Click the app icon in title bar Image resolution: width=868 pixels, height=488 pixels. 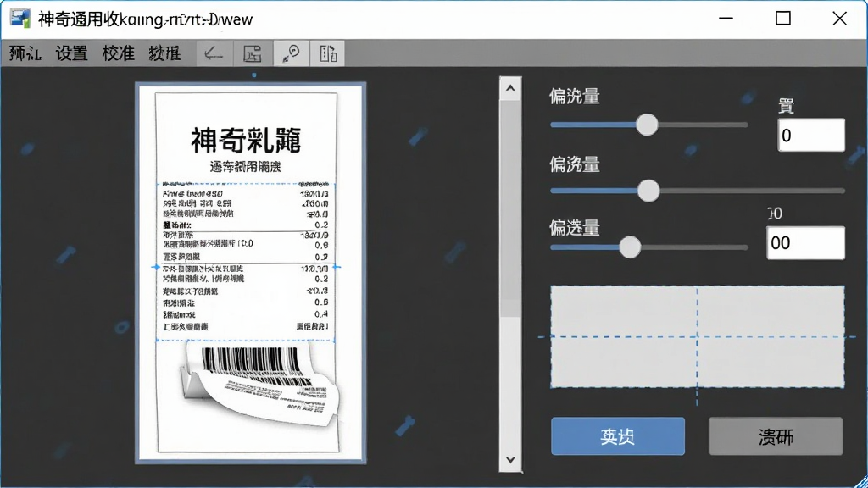point(20,19)
